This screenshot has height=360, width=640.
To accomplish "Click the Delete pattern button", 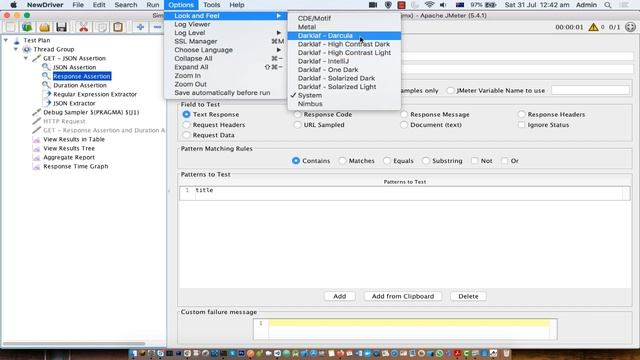I will point(468,296).
